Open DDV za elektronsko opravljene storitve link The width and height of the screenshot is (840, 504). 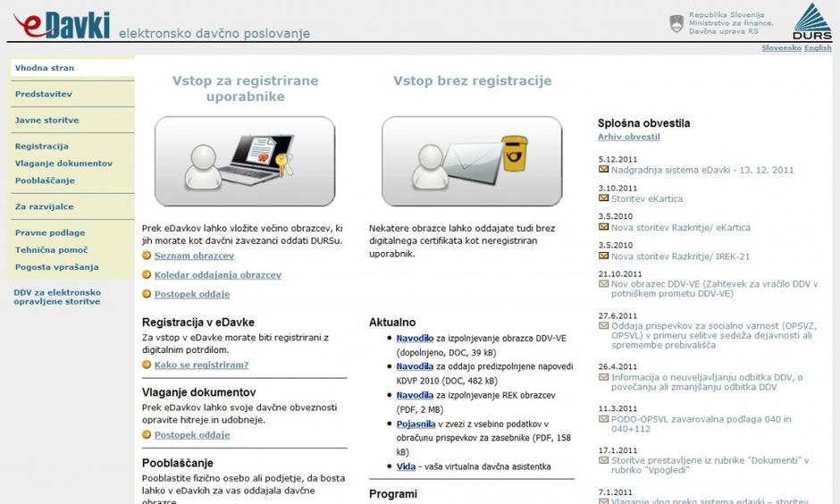click(x=57, y=297)
